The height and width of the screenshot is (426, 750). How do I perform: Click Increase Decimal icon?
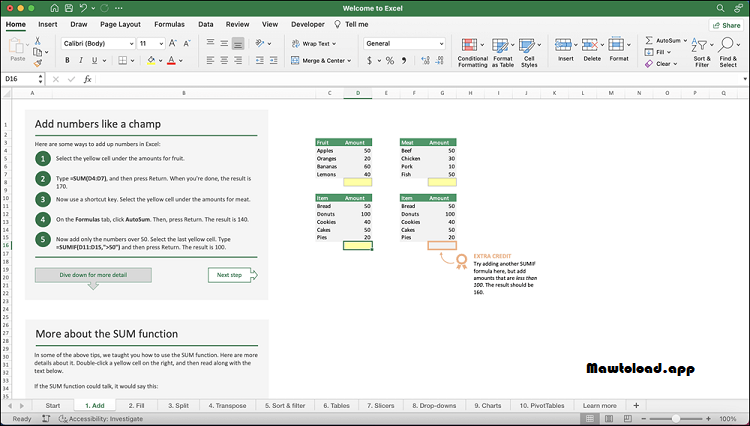[425, 61]
